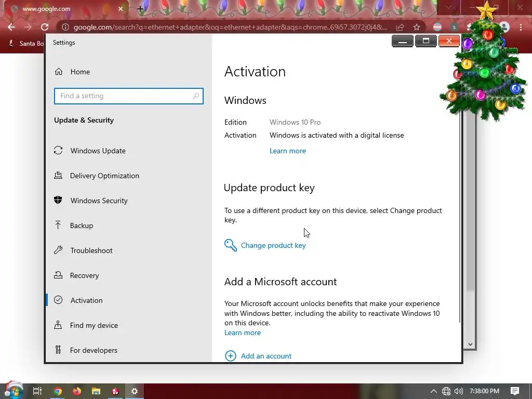Open a new Chrome tab
The image size is (532, 399).
coord(140,9)
